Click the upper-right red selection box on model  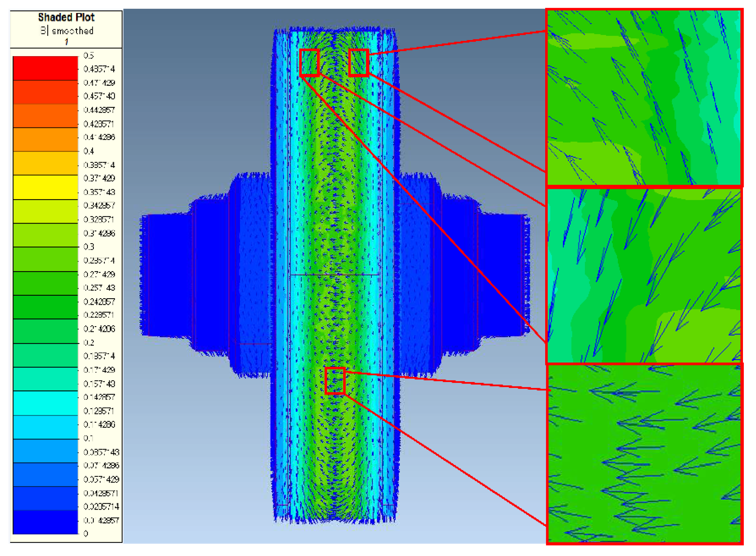pyautogui.click(x=358, y=63)
